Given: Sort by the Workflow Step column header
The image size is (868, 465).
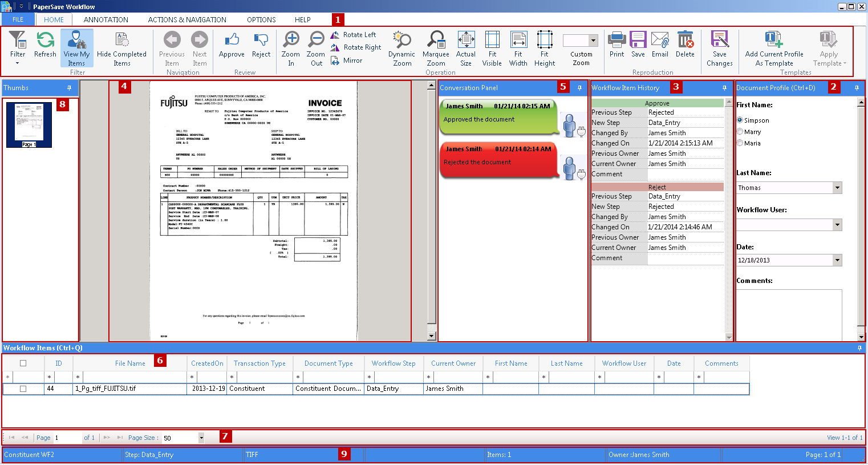Looking at the screenshot, I should pyautogui.click(x=394, y=363).
